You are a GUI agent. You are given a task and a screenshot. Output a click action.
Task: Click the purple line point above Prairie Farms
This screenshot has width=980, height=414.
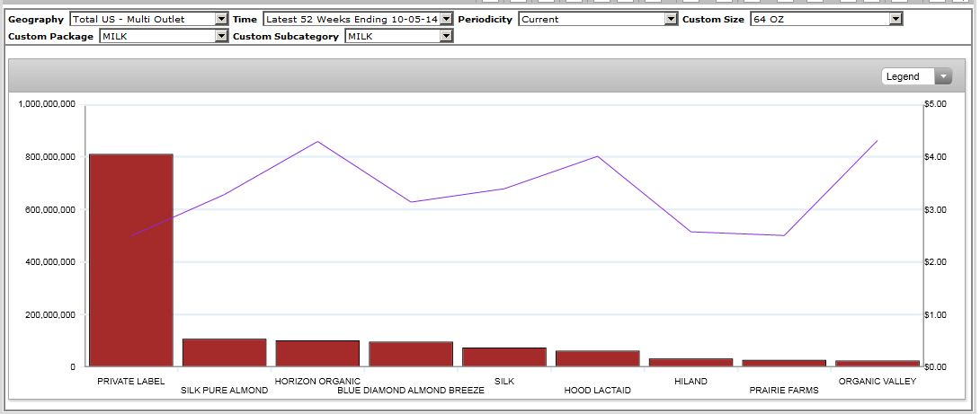coord(784,235)
